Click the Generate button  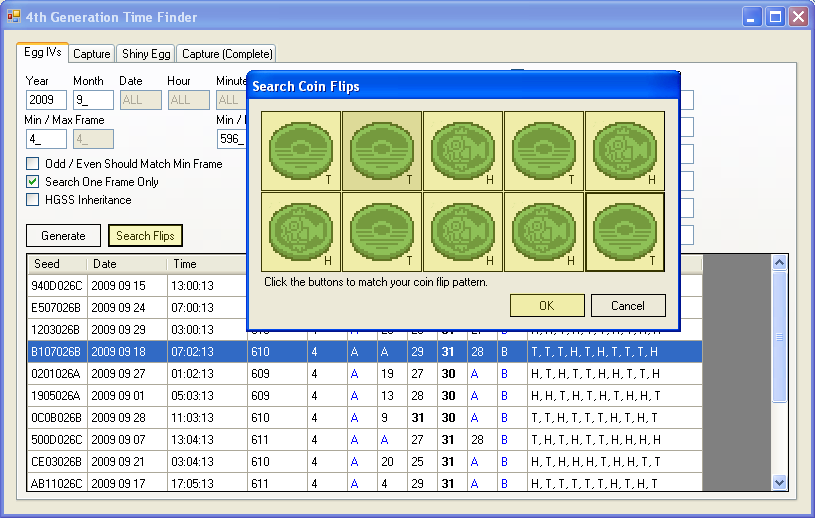[63, 236]
